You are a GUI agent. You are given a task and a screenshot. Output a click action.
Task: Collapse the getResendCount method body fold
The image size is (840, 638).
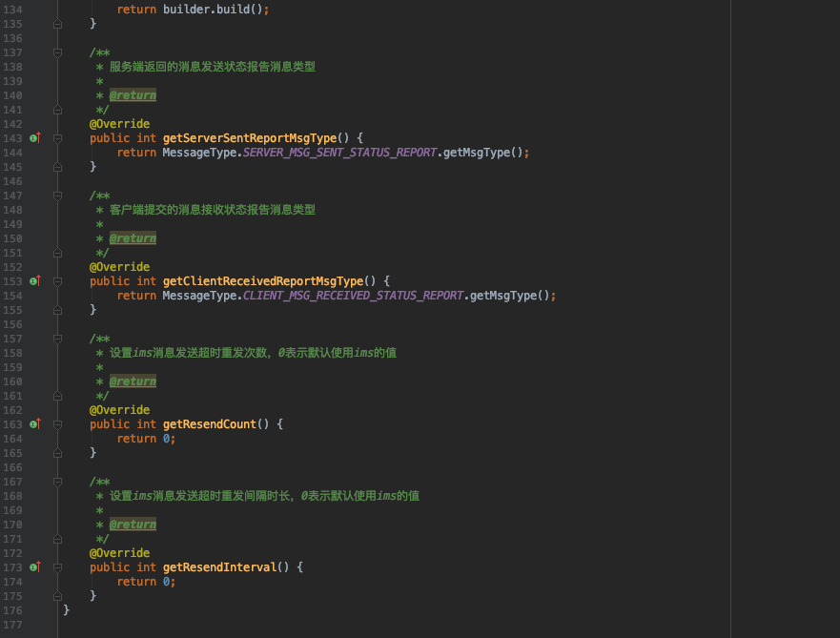[55, 423]
